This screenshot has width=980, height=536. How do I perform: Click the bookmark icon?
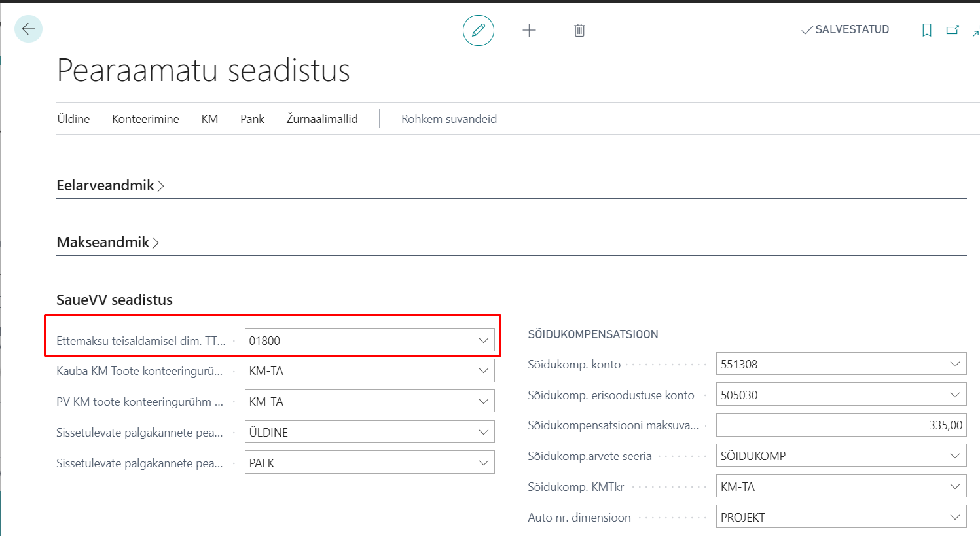point(927,30)
